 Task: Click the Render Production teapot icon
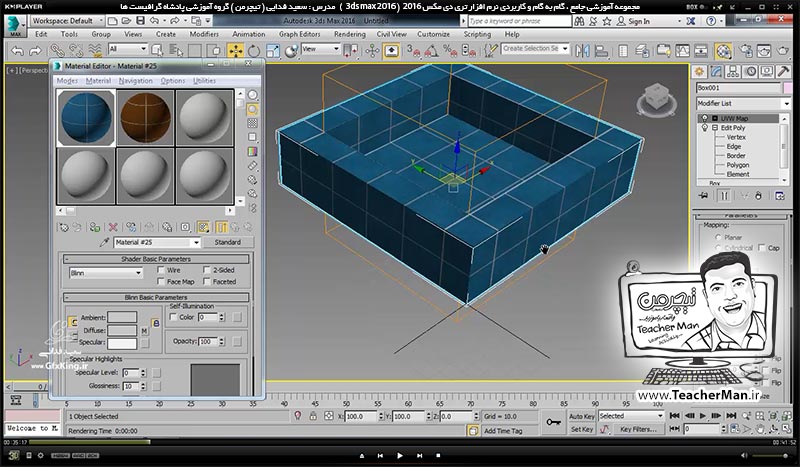pyautogui.click(x=783, y=51)
